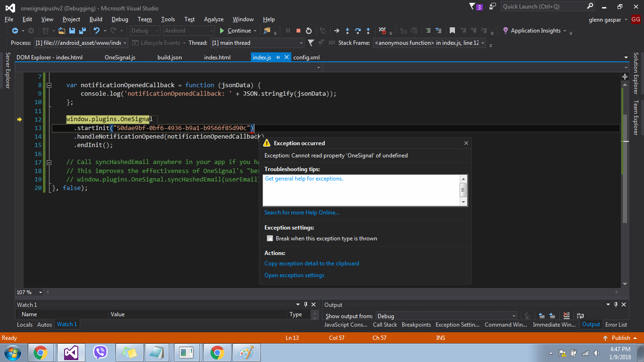This screenshot has width=644, height=362.
Task: Toggle a bookmark with the bookmark icon
Action: click(452, 30)
